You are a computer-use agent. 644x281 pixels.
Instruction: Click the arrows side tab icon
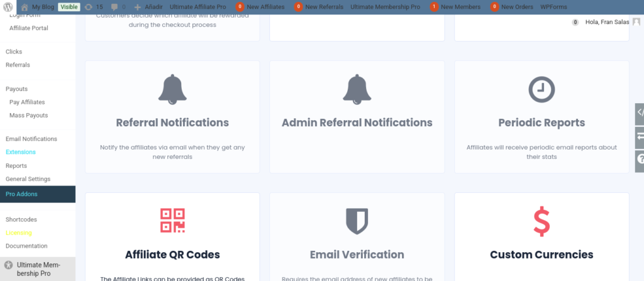click(x=640, y=136)
